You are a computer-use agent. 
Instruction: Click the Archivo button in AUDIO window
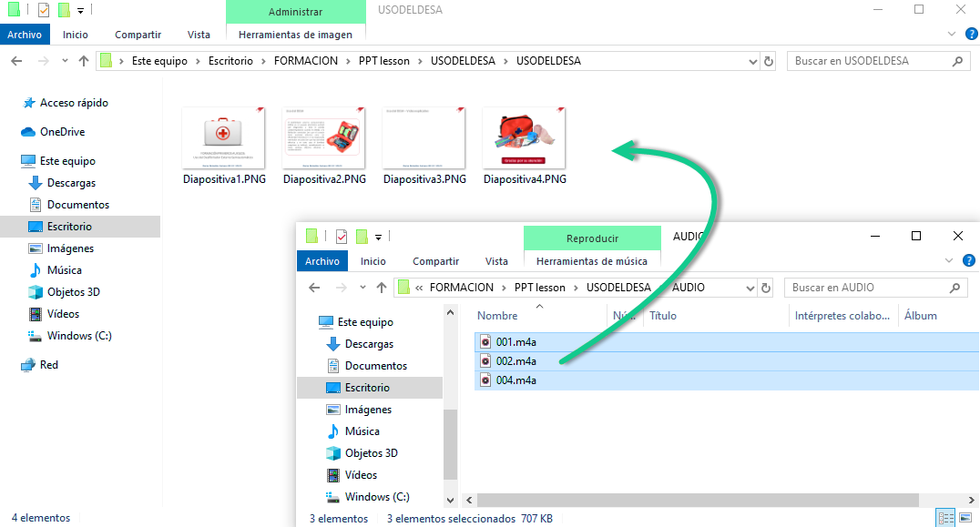click(x=322, y=261)
